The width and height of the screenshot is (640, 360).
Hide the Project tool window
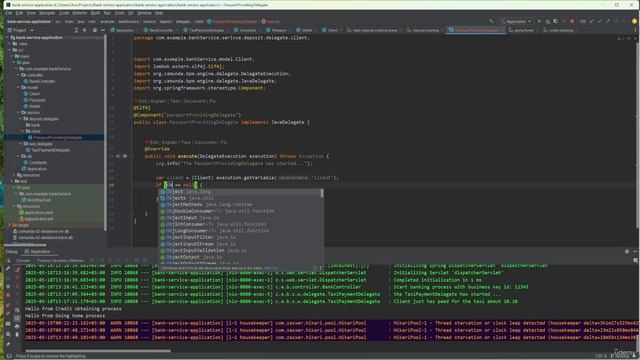coord(103,30)
